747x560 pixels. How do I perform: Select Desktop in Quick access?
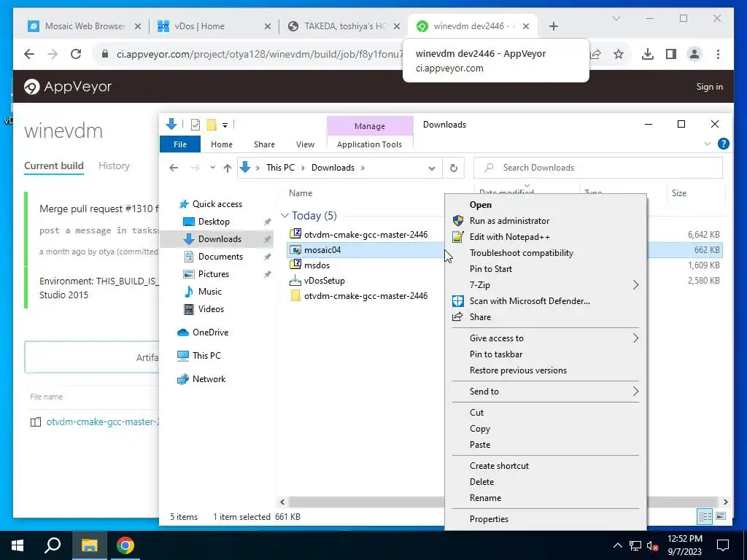tap(214, 222)
